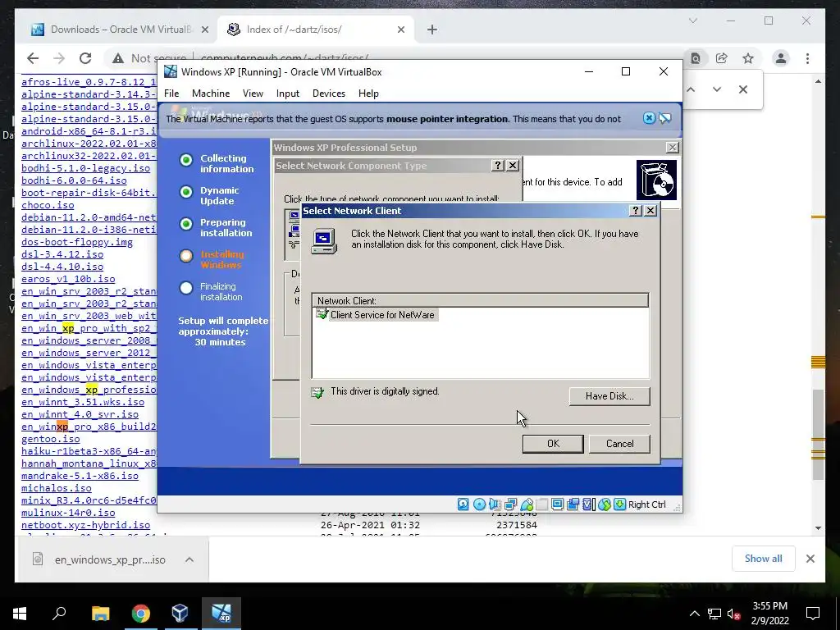Open Chrome tab search chevron
This screenshot has height=630, width=840.
click(692, 21)
